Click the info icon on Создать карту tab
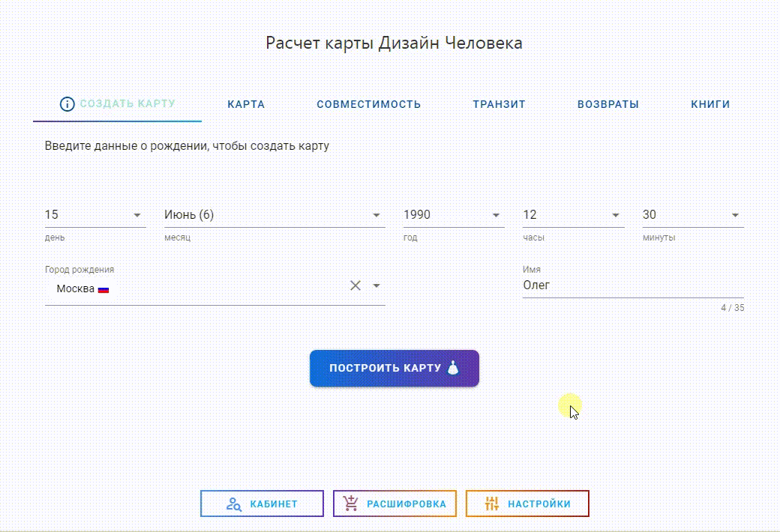This screenshot has width=780, height=532. click(x=67, y=104)
